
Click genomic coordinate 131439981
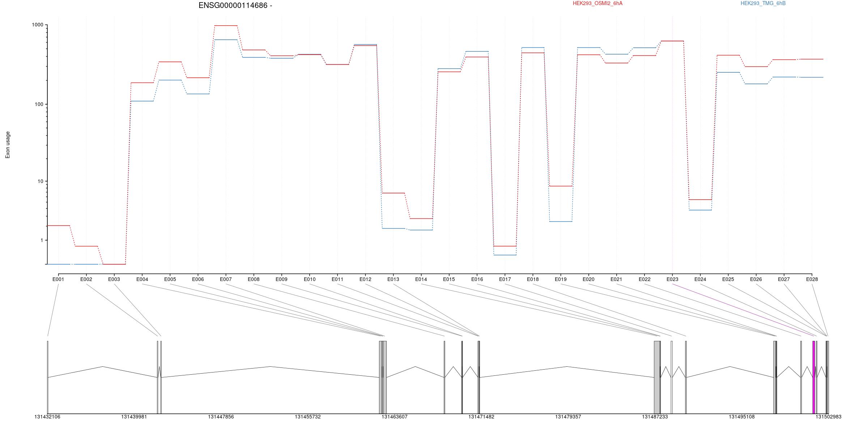point(134,417)
